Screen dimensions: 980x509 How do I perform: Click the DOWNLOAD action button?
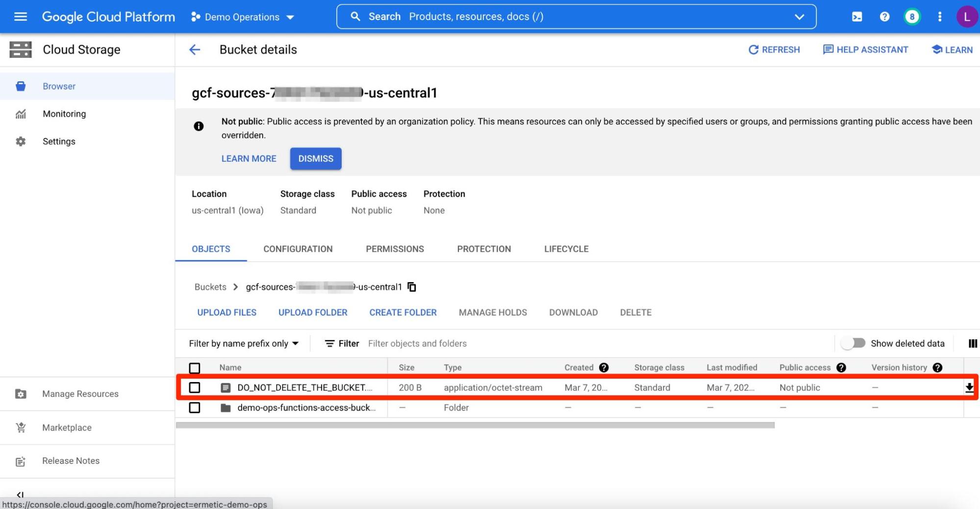point(574,313)
